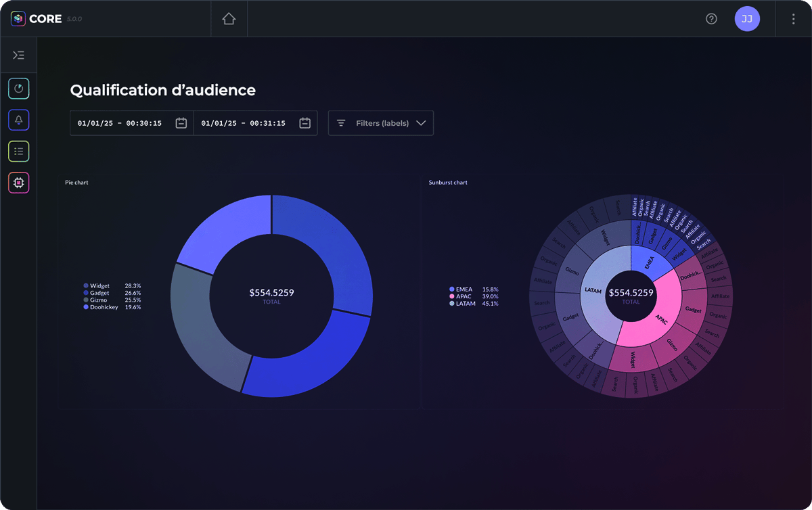Open the dashboard gauge sidebar icon

click(x=18, y=89)
